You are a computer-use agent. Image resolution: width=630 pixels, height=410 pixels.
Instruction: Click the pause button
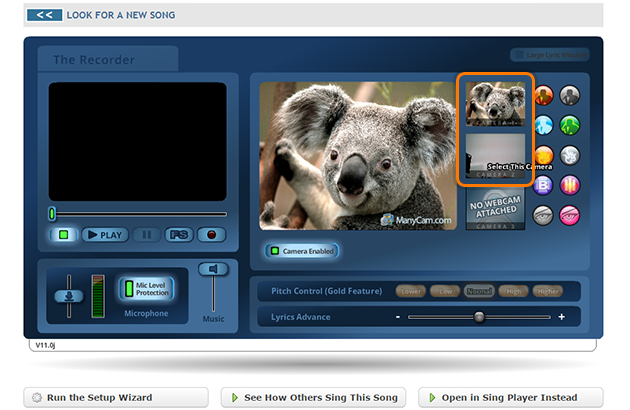pos(147,235)
